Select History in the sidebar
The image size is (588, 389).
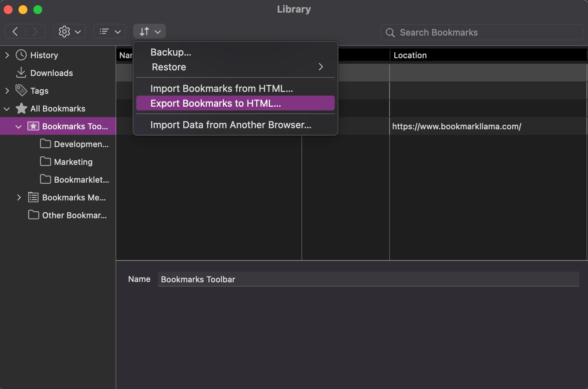pyautogui.click(x=44, y=55)
